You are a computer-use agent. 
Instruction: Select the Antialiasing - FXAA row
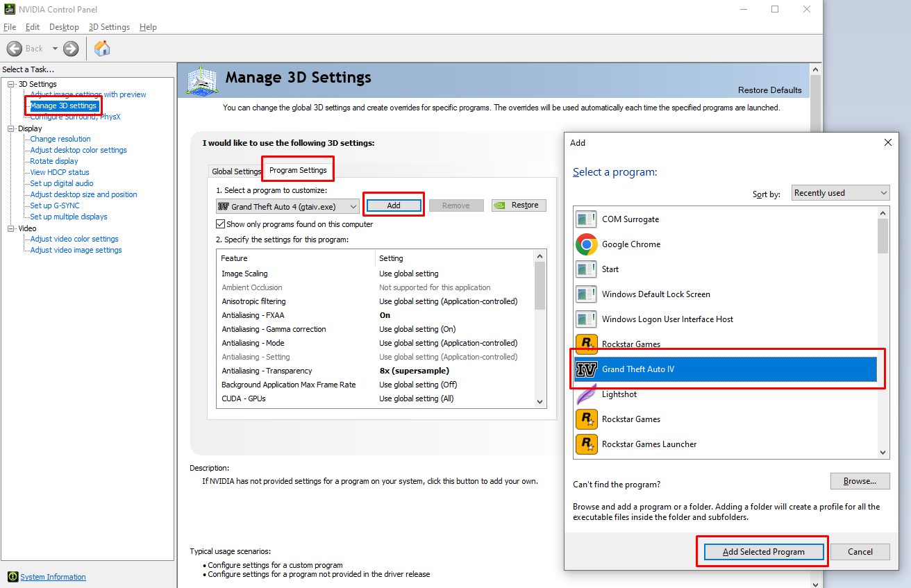[x=376, y=315]
